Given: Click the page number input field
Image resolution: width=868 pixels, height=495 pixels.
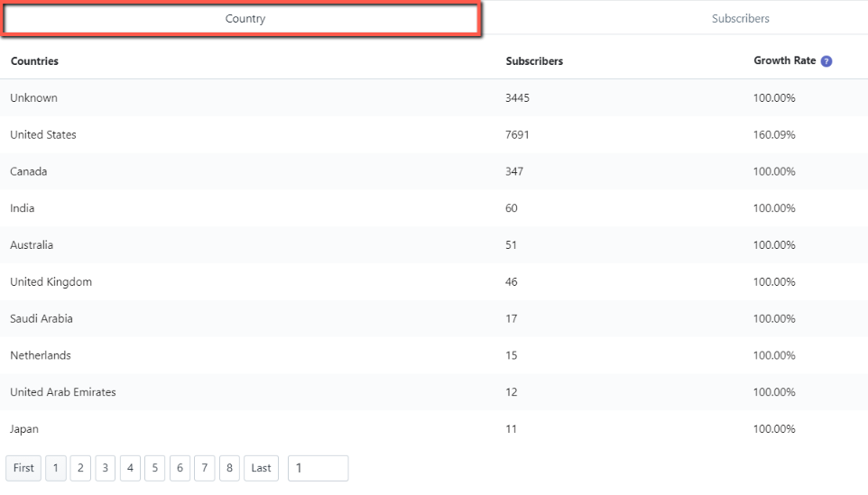Looking at the screenshot, I should click(319, 468).
